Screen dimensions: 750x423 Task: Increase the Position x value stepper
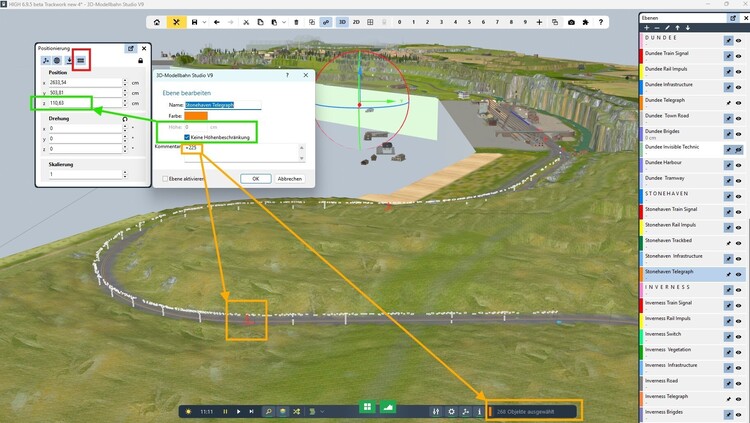point(124,82)
